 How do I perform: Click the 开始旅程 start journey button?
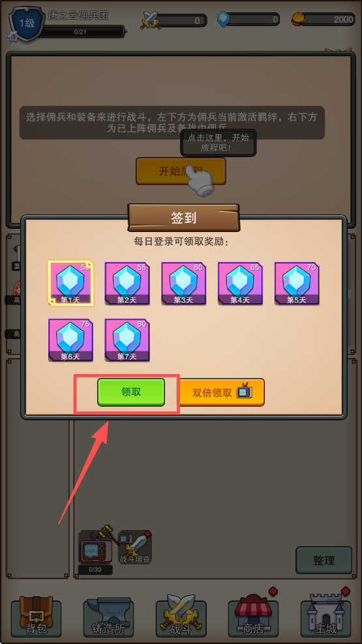(181, 171)
